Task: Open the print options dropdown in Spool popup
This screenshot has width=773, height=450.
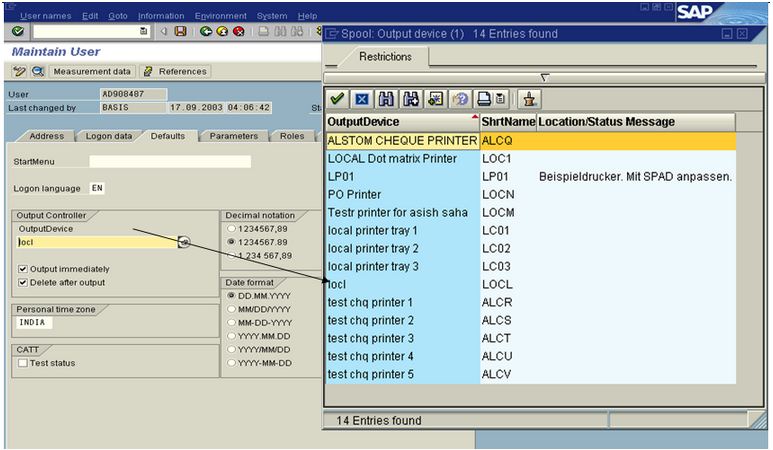Action: point(500,99)
